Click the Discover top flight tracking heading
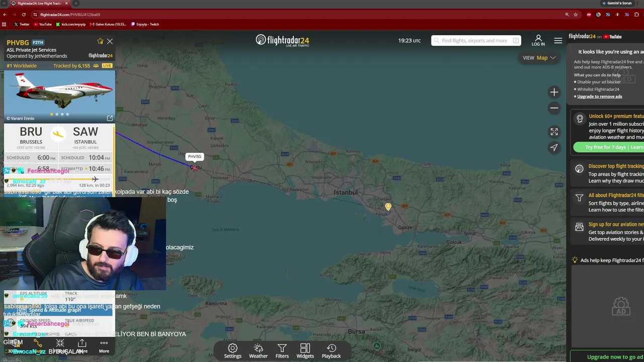Viewport: 644px width, 362px height. [x=616, y=166]
